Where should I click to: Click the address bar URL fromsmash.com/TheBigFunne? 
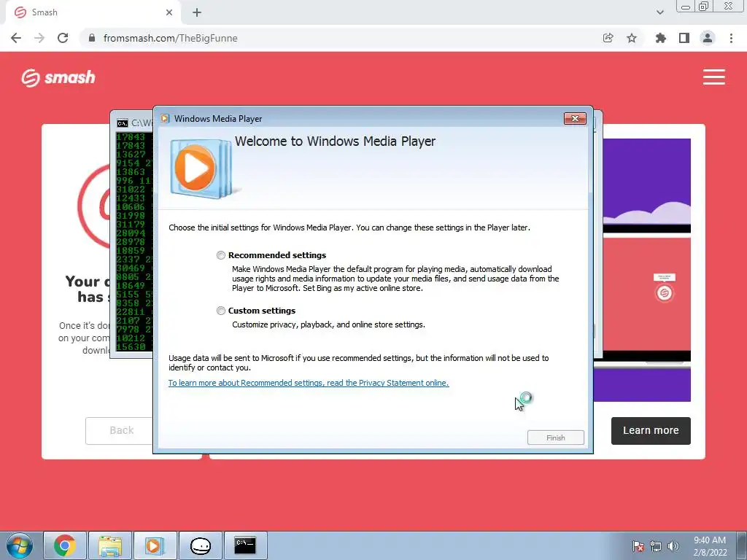coord(170,38)
